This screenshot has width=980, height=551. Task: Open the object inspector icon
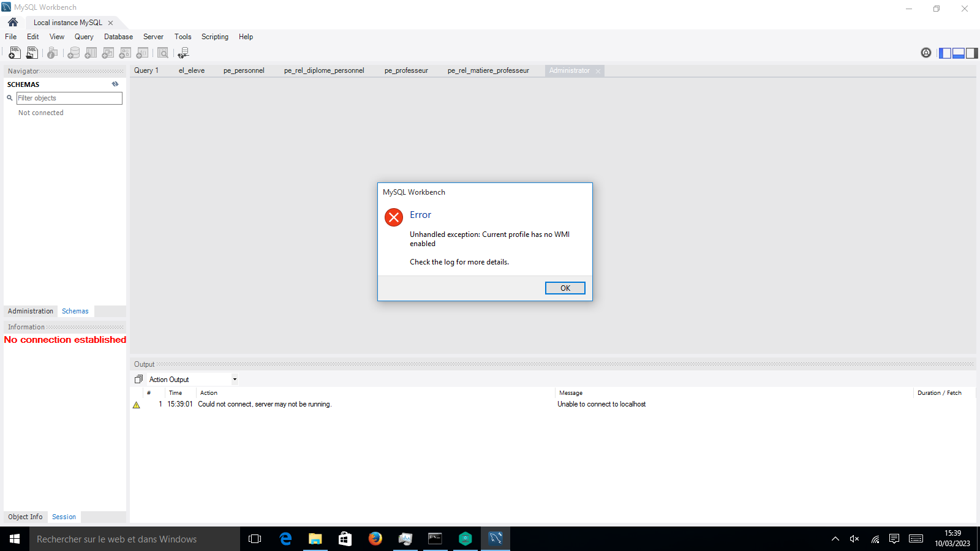53,53
